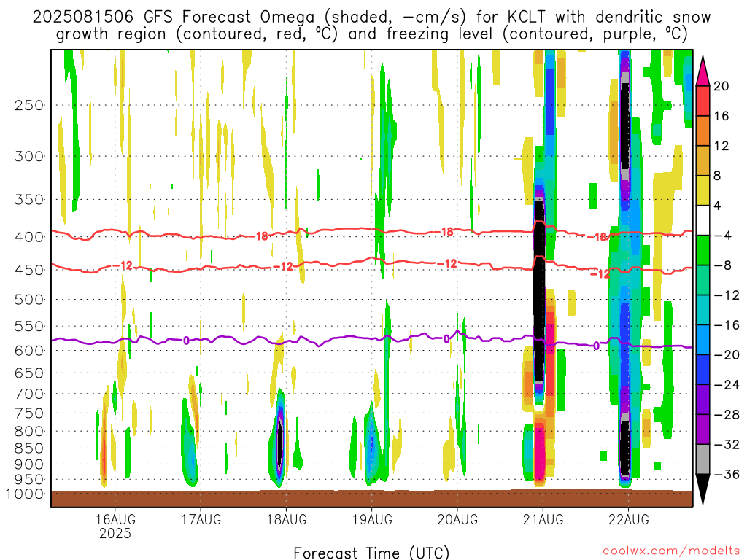The height and width of the screenshot is (560, 747).
Task: Click the 1000 pressure level label
Action: (x=26, y=494)
